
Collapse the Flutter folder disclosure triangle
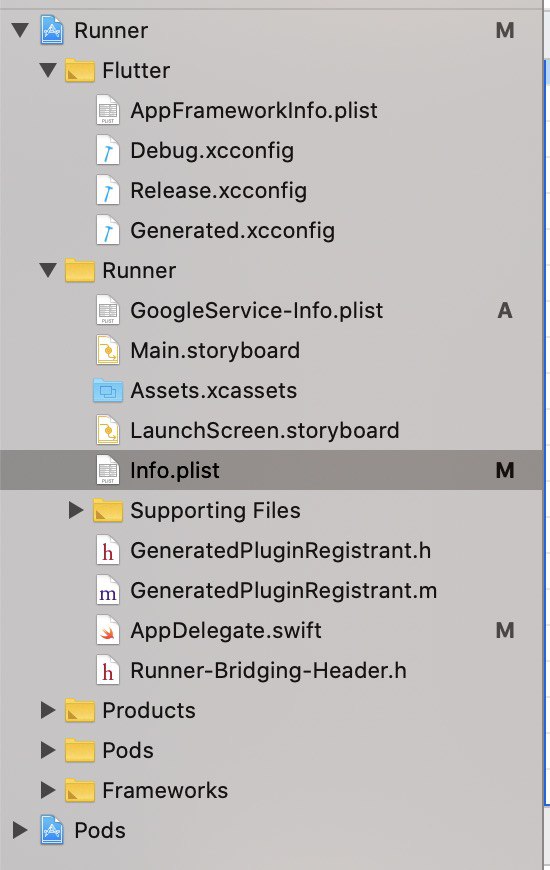[48, 70]
